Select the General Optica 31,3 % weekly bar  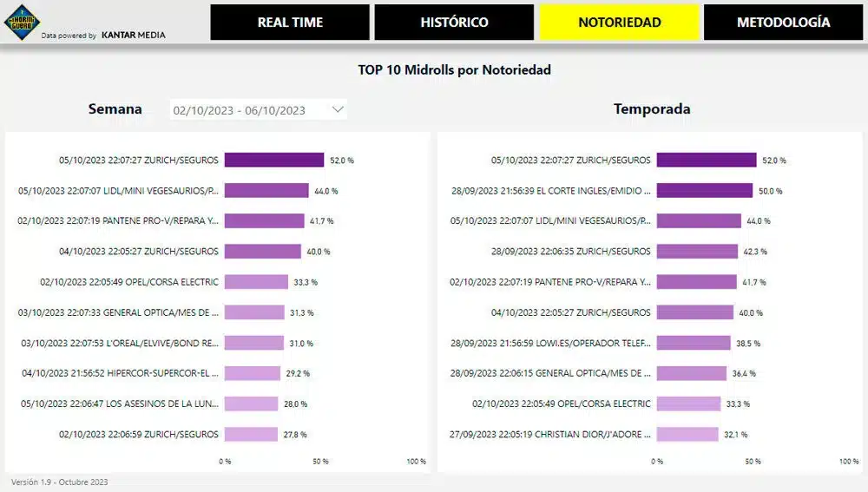click(254, 312)
